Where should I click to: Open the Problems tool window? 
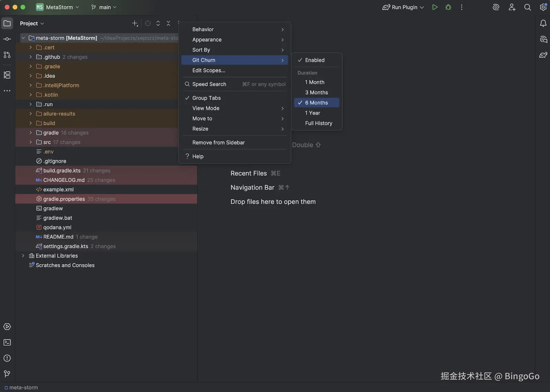click(7, 358)
